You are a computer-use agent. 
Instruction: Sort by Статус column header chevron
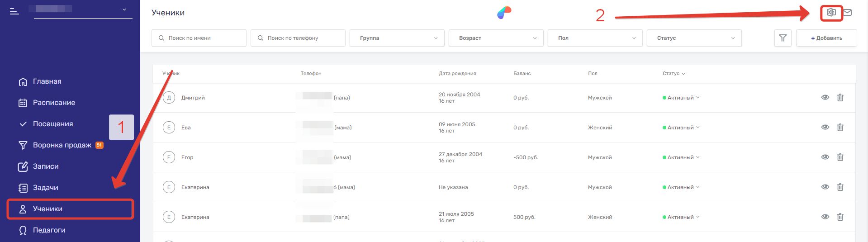[x=683, y=74]
